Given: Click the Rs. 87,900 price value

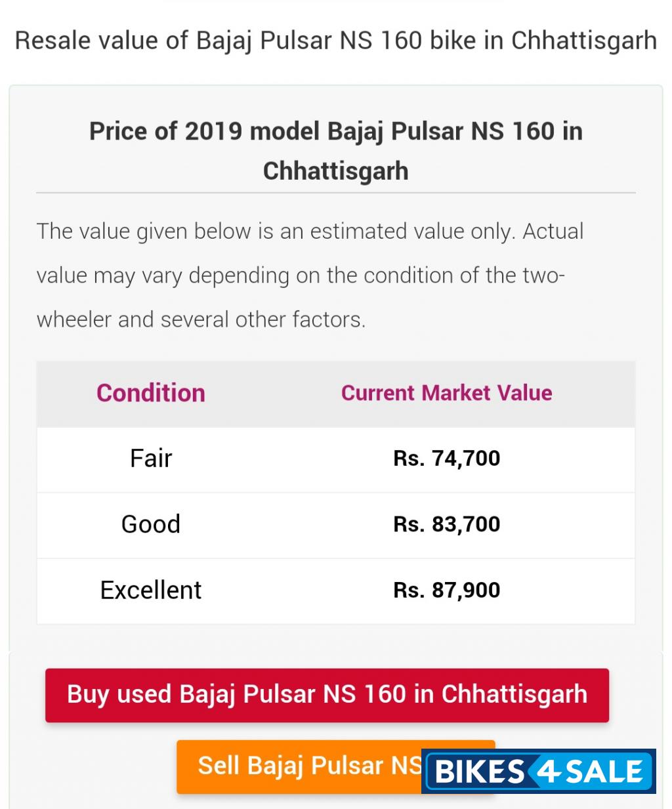Looking at the screenshot, I should tap(446, 590).
